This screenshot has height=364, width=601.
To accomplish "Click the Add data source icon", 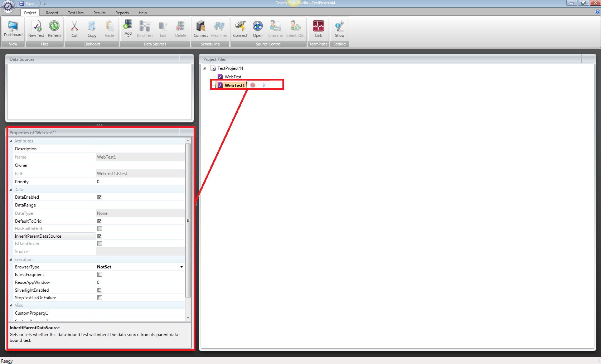I will pos(128,25).
